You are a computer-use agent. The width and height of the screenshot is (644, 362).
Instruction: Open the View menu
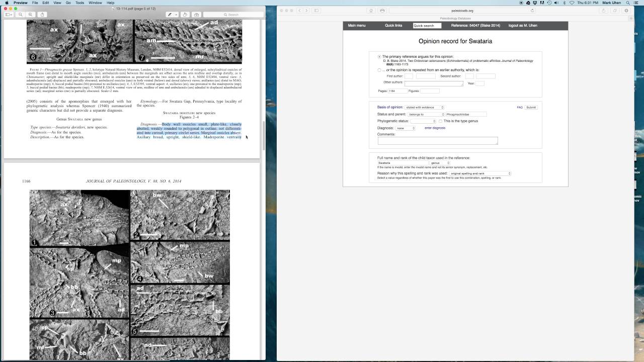(x=57, y=3)
